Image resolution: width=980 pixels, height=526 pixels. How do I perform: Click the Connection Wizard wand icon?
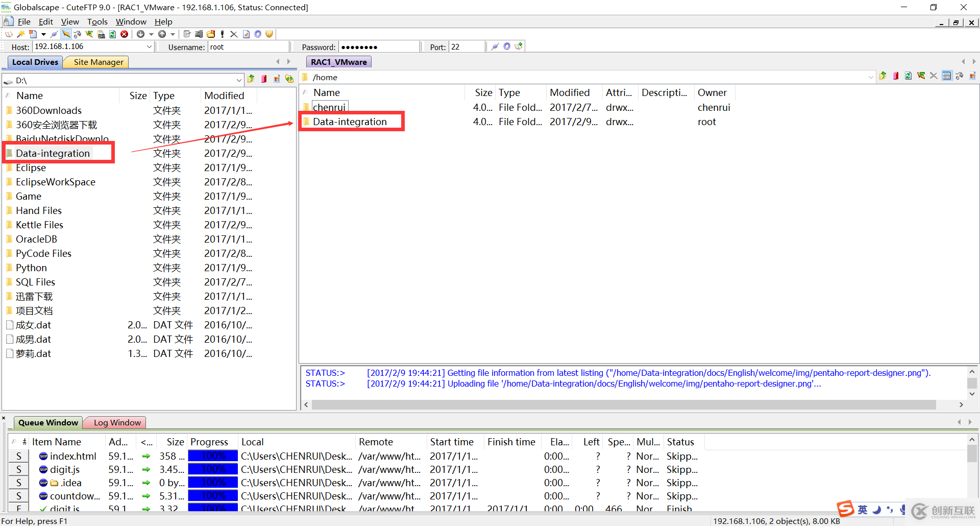pos(21,34)
